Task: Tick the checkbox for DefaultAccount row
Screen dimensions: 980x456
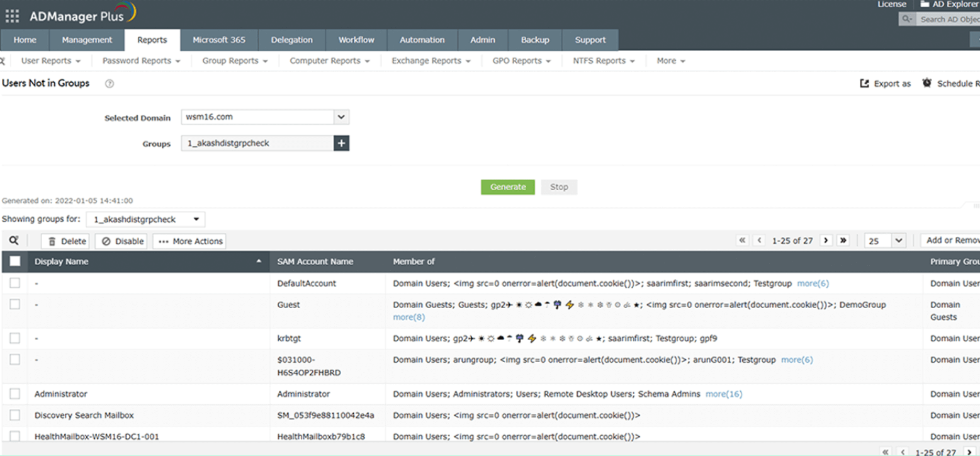Action: [15, 283]
